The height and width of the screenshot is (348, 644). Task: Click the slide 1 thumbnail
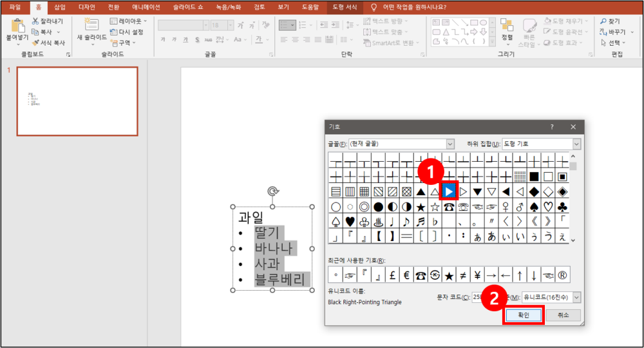(77, 101)
